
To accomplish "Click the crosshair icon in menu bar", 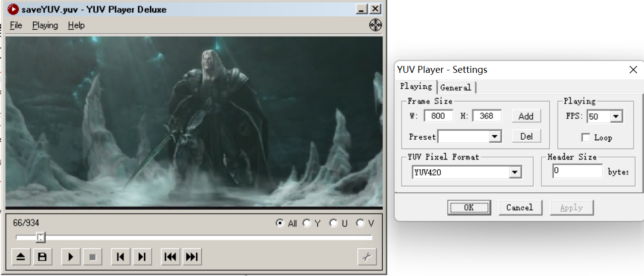I will [x=376, y=25].
